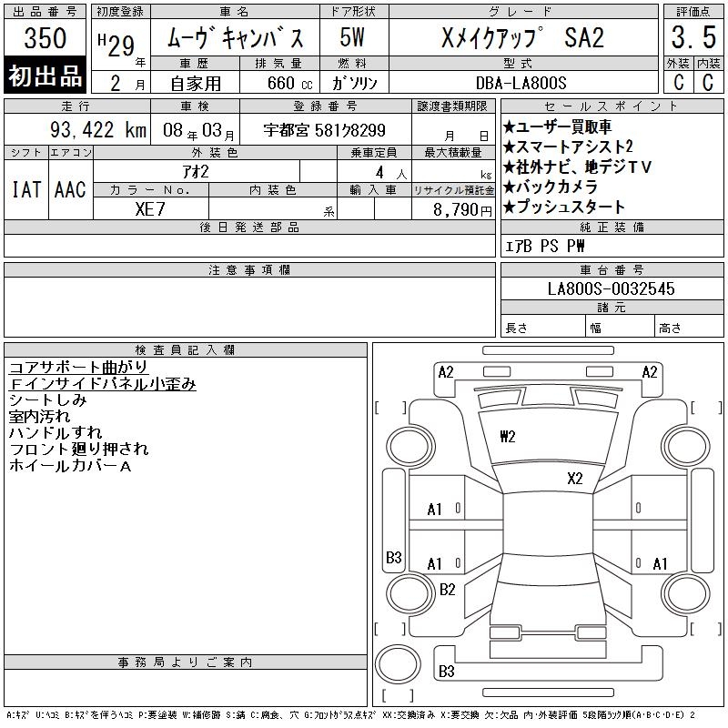Select the X2 mark on the diagram

pos(575,479)
